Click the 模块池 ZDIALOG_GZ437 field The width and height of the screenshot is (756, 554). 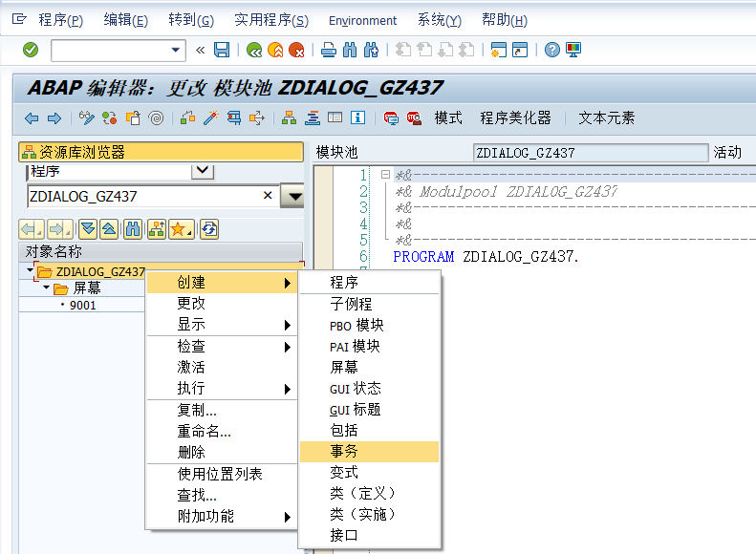point(590,153)
